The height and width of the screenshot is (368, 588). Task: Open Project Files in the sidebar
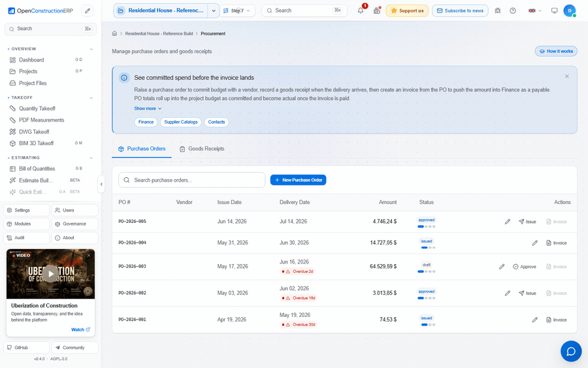click(x=50, y=83)
